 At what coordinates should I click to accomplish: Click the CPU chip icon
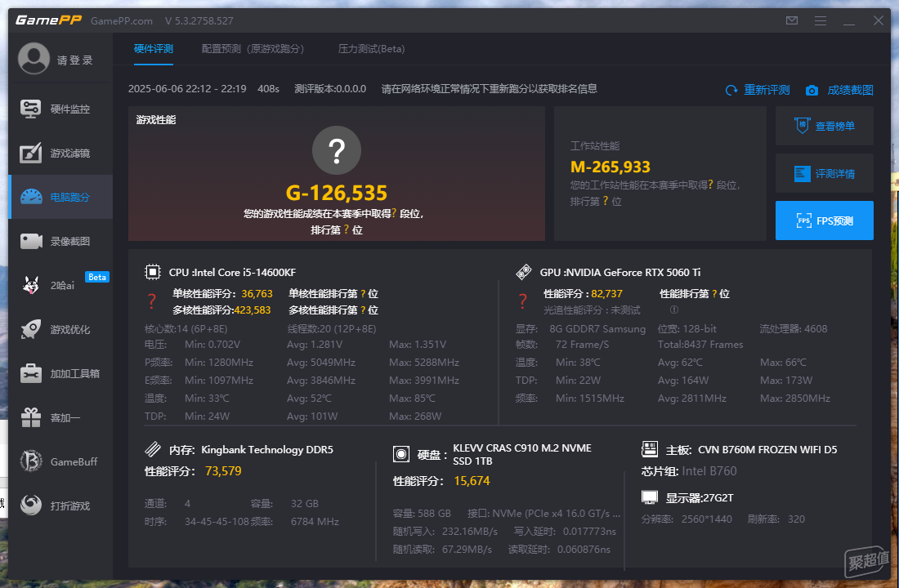(x=153, y=272)
